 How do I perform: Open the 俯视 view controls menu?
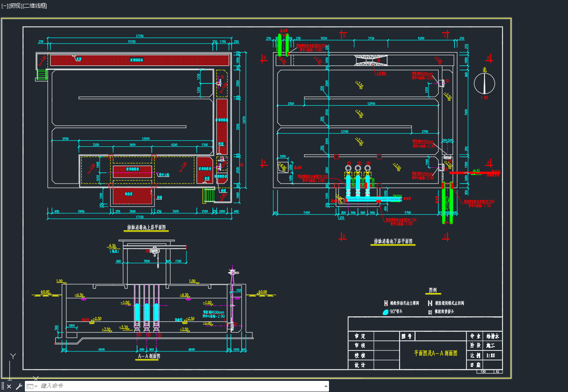click(15, 6)
